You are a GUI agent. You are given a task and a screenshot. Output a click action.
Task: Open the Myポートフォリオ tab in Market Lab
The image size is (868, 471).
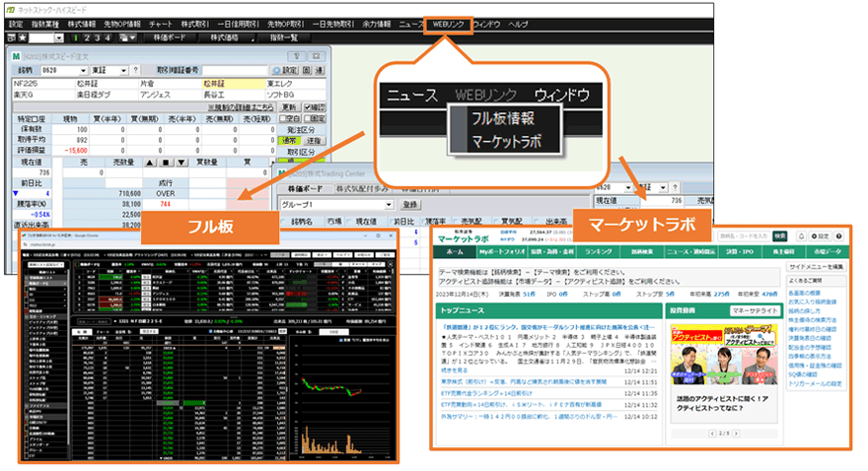click(x=502, y=251)
